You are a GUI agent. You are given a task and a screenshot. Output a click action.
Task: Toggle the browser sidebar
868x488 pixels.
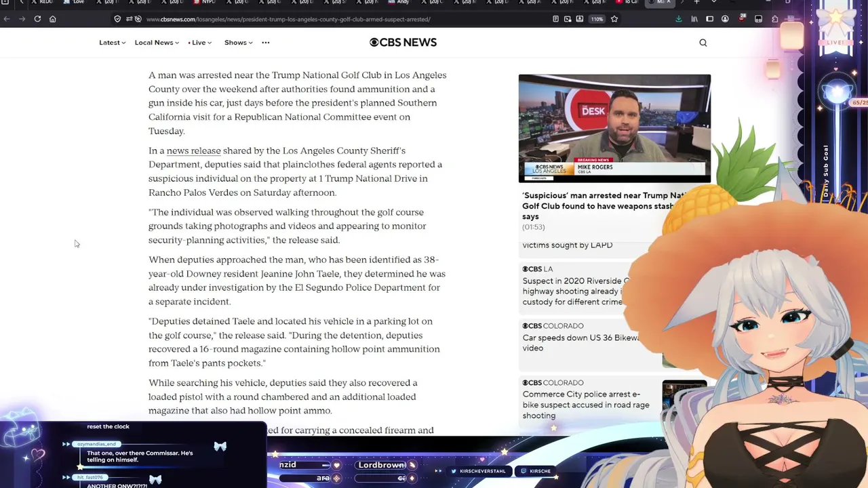(710, 19)
